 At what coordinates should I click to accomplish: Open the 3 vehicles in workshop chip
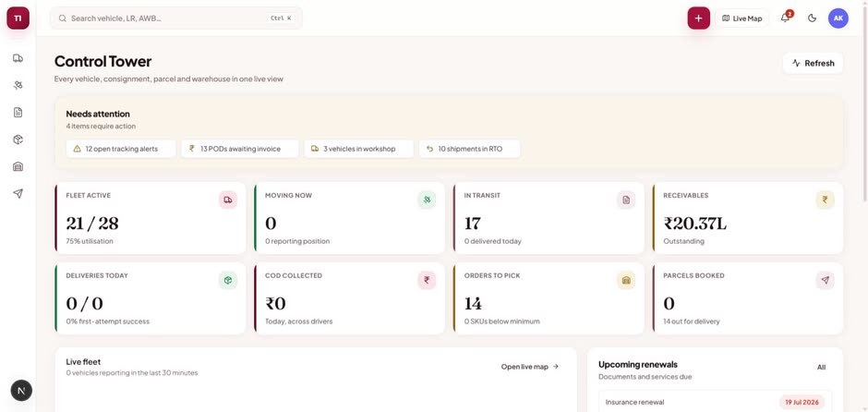pos(358,149)
